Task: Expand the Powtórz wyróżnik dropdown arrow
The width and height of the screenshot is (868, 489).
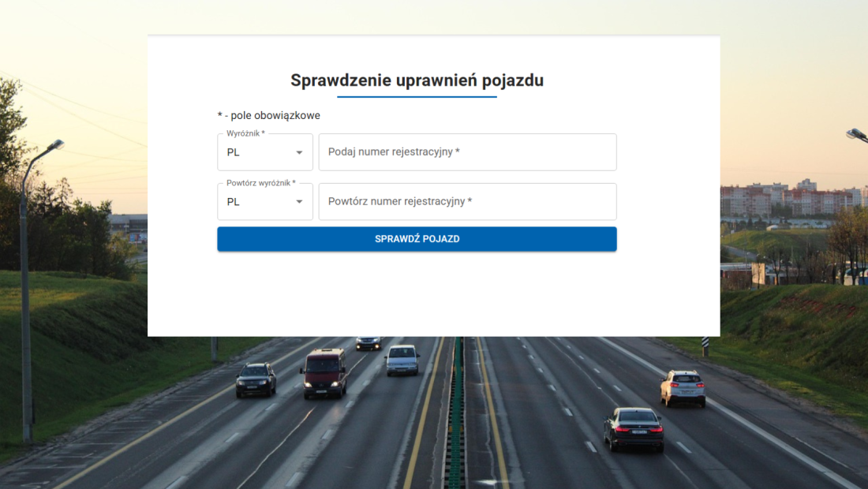Action: coord(299,202)
